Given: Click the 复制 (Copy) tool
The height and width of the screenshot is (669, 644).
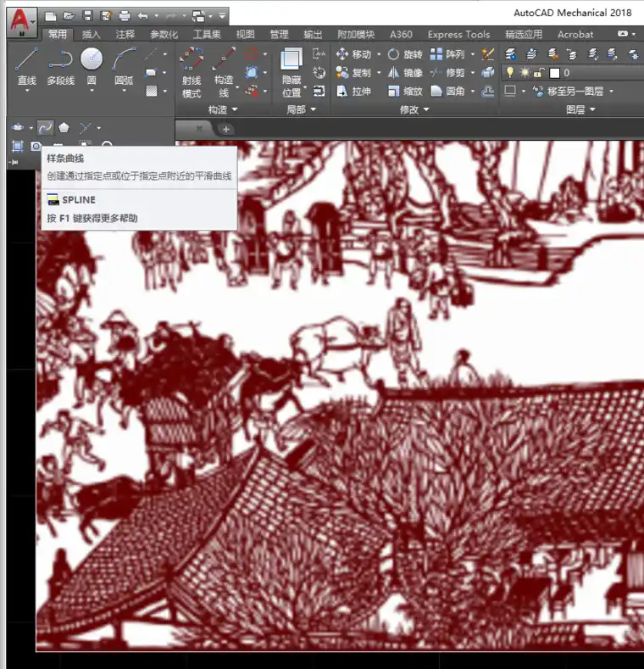Looking at the screenshot, I should point(353,73).
